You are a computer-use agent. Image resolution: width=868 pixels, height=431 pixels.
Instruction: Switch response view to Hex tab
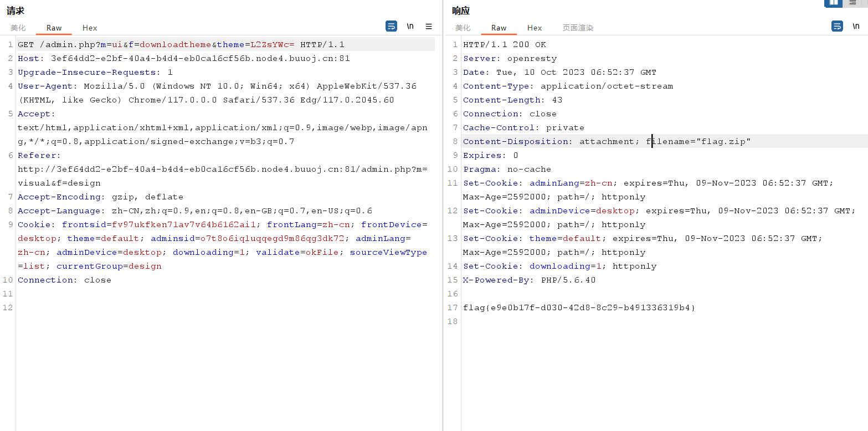tap(535, 28)
